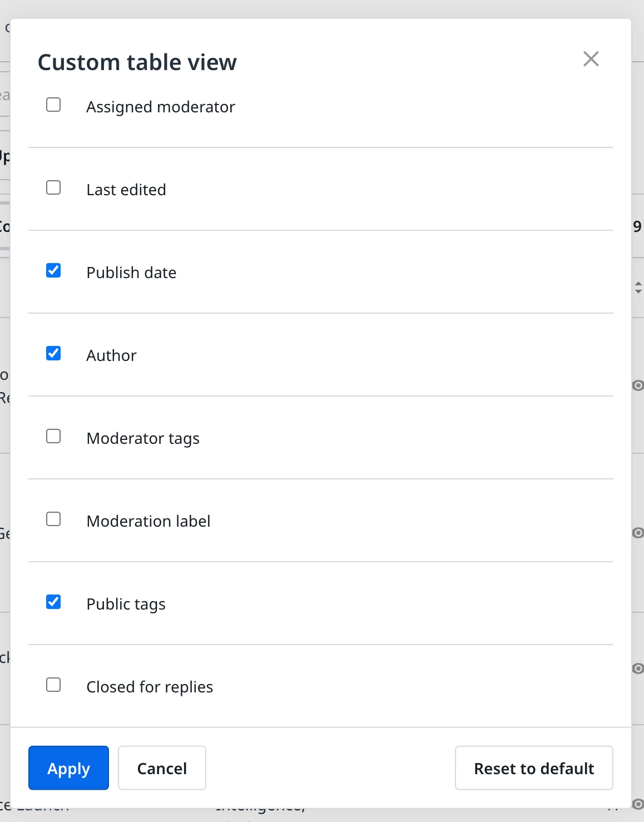644x822 pixels.
Task: Click the Author label text
Action: click(x=111, y=355)
